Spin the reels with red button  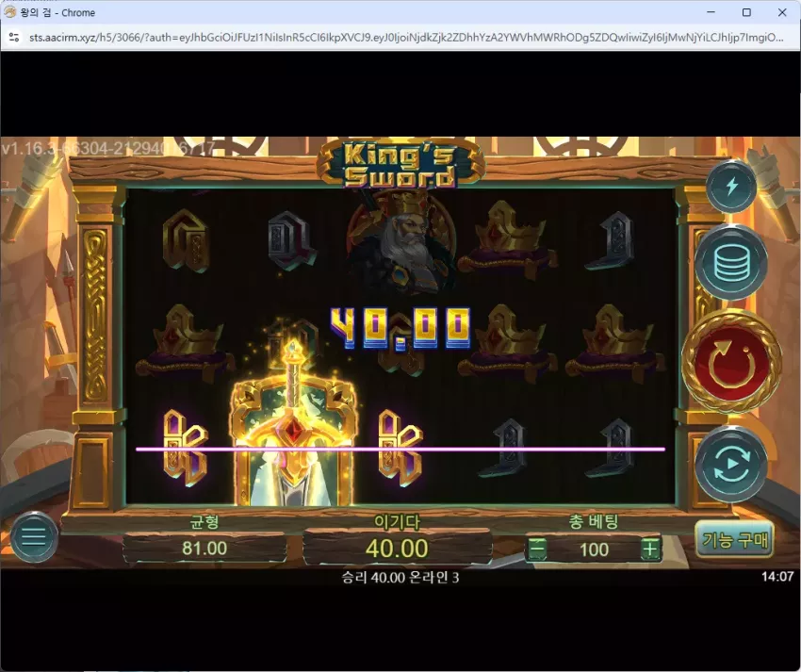tap(731, 361)
